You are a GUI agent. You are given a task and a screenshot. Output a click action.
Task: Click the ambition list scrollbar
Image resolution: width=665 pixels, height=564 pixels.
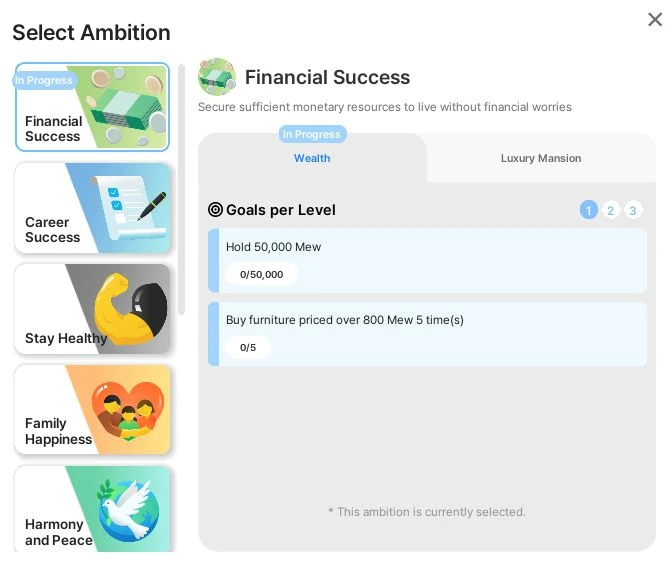181,190
